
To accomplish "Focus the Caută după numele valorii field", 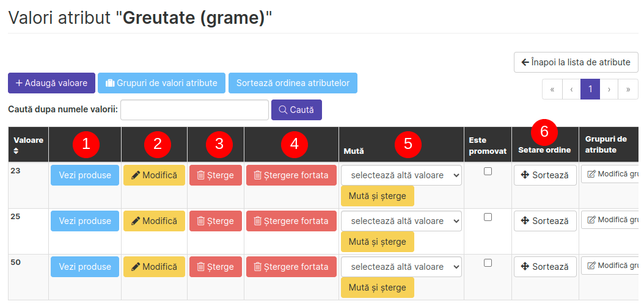I will tap(194, 110).
